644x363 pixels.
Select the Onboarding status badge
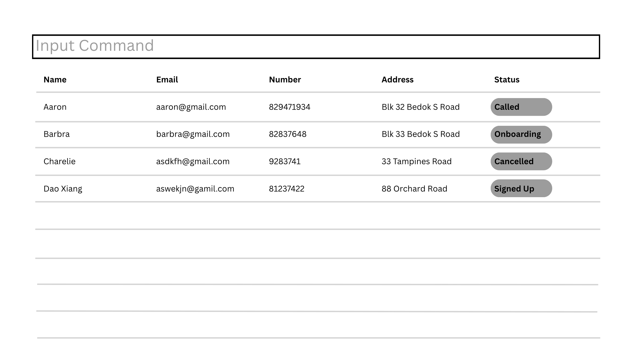pos(521,134)
